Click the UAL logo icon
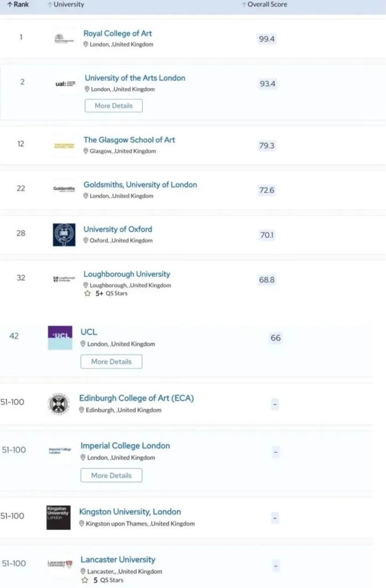The width and height of the screenshot is (386, 588). coord(64,84)
